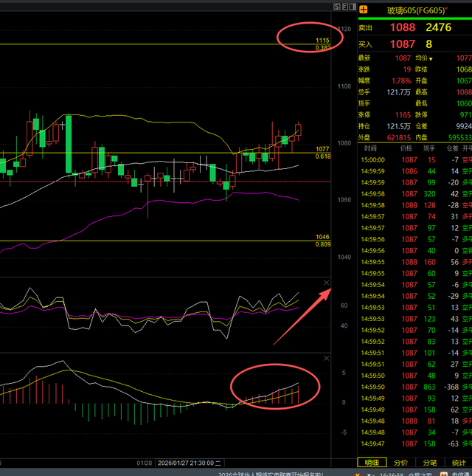Click the Fibonacci level label 1077
This screenshot has width=472, height=476.
click(322, 149)
